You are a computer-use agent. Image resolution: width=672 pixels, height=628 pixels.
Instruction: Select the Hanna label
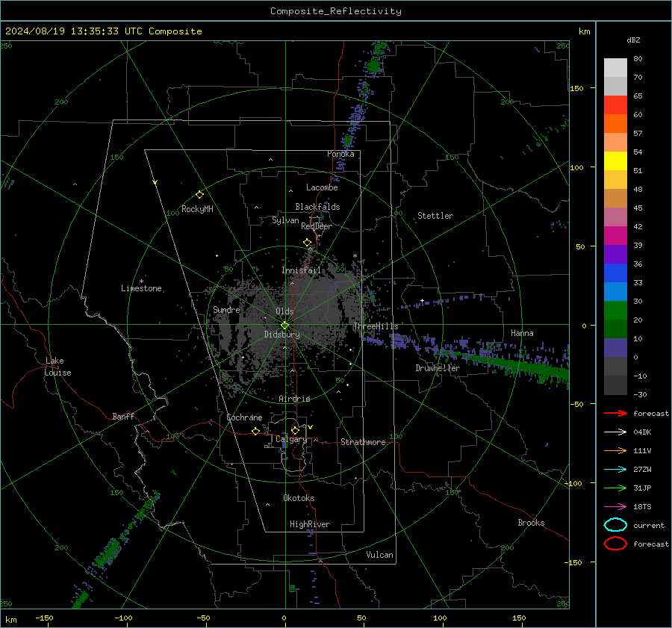tap(522, 333)
